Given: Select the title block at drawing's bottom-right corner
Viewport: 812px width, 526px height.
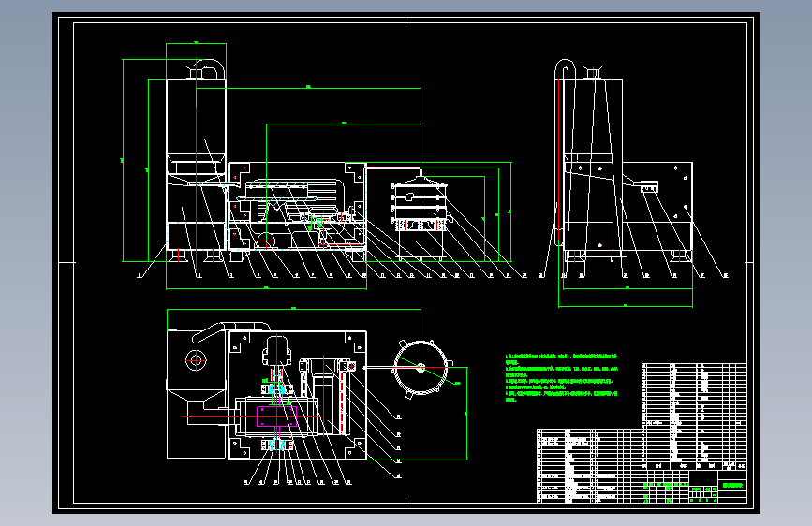Looking at the screenshot, I should 694,486.
